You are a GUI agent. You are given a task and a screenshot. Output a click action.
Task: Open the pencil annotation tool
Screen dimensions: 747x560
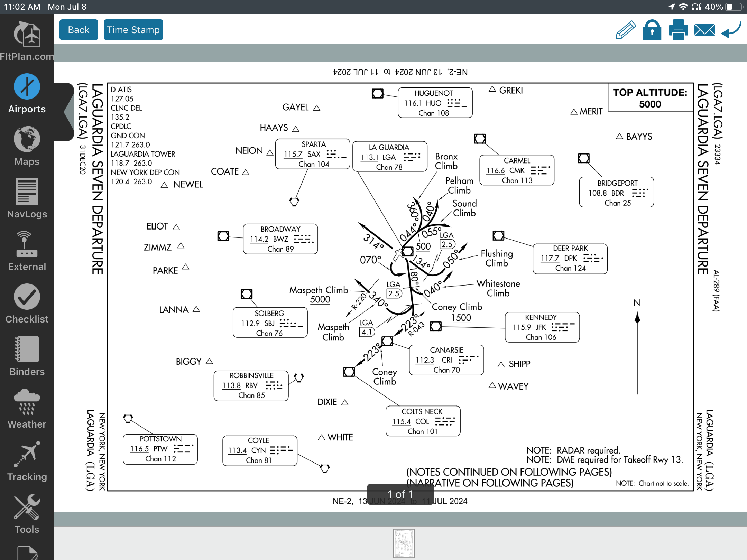(x=626, y=30)
